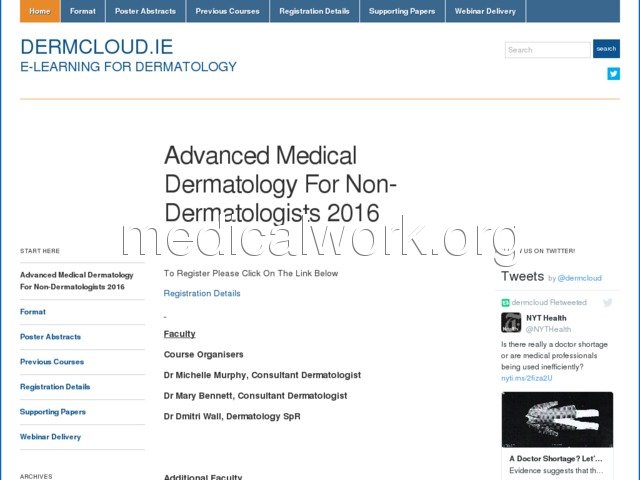Open the @dermcloud Twitter handle link
Image resolution: width=640 pixels, height=480 pixels.
[580, 278]
